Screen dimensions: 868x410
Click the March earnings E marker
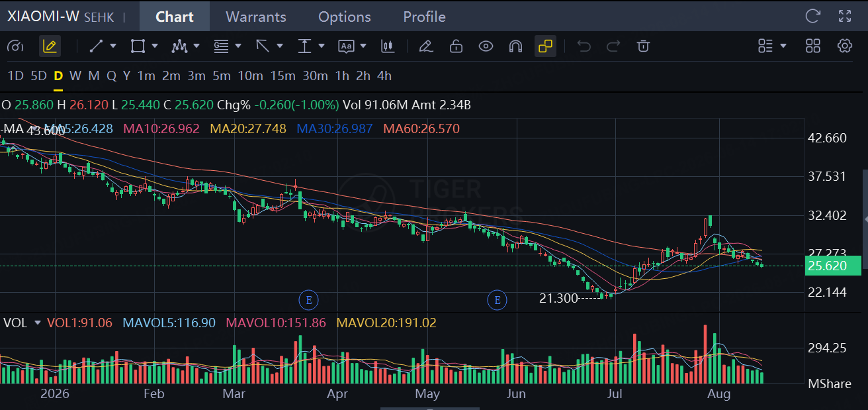[308, 300]
